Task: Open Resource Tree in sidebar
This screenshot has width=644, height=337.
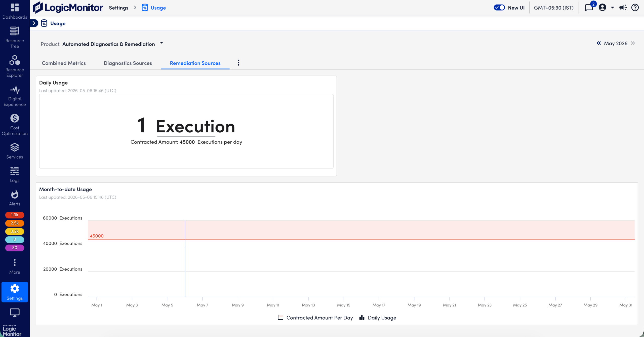Action: 15,37
